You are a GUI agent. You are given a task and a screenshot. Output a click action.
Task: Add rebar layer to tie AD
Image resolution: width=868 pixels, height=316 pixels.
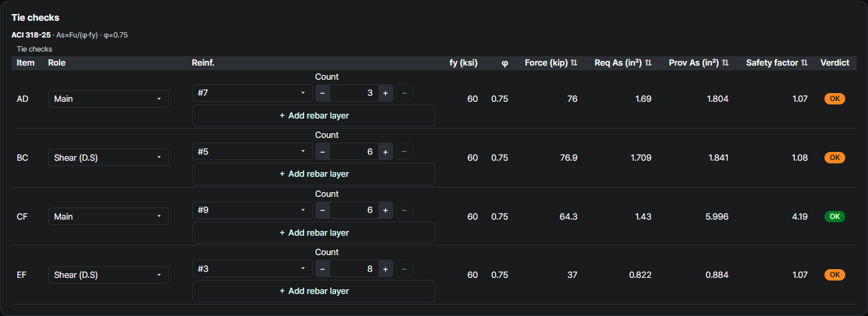[x=313, y=115]
